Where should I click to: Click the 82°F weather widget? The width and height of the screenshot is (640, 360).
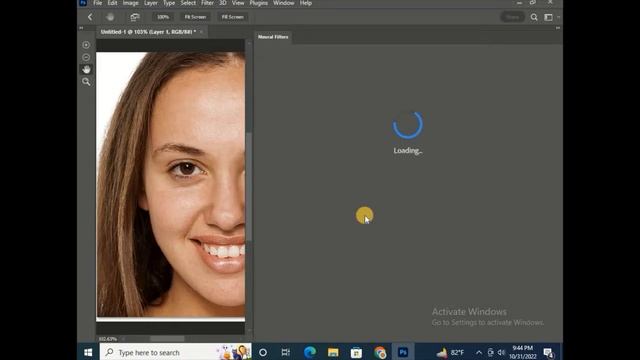click(450, 352)
